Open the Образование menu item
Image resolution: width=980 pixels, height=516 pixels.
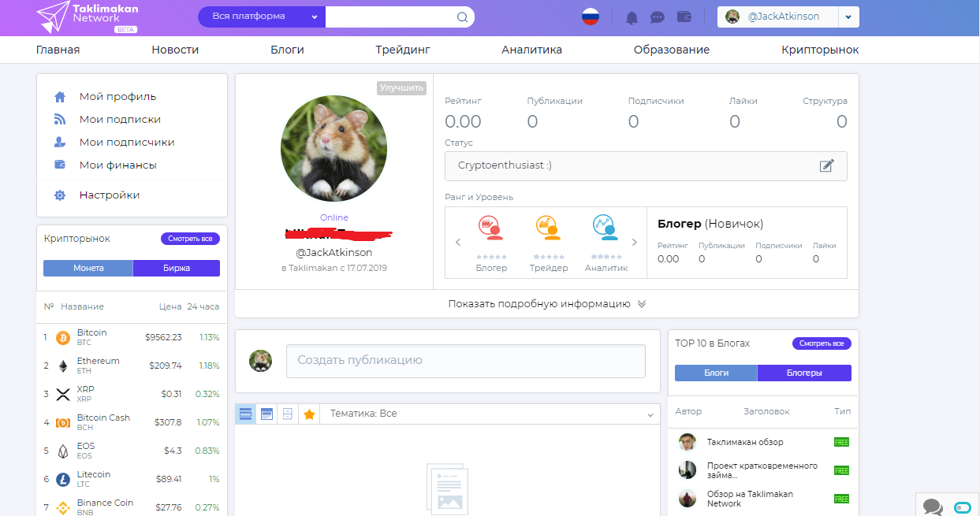[672, 50]
